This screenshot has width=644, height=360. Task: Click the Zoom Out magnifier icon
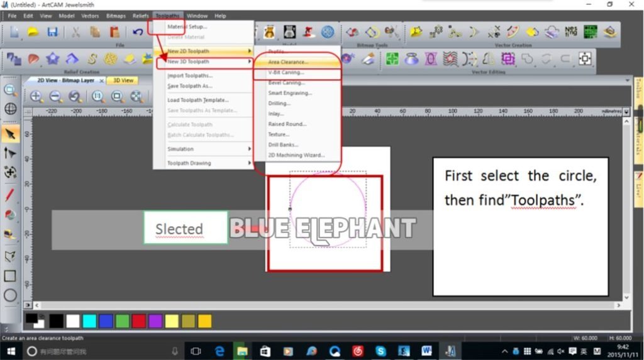(55, 97)
